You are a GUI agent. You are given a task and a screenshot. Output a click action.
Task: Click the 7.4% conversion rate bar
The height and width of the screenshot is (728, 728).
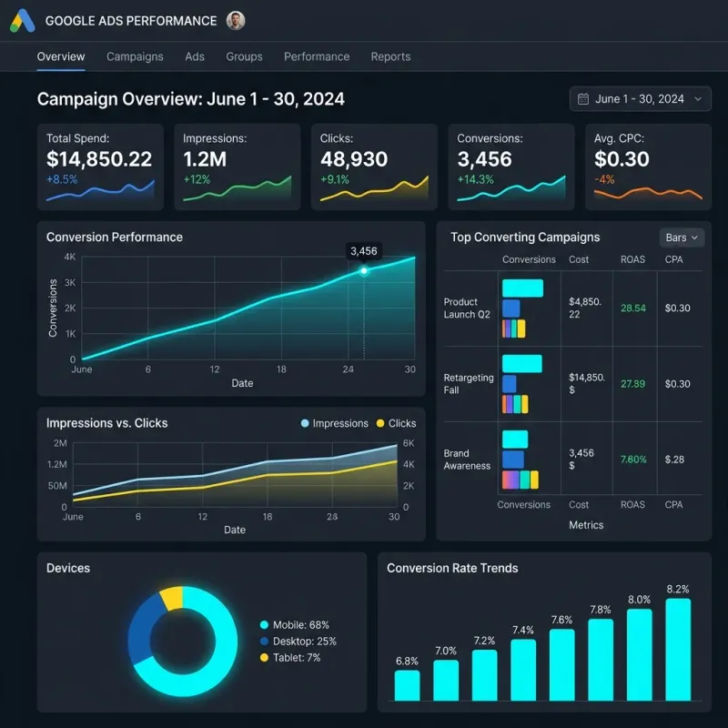[x=523, y=670]
